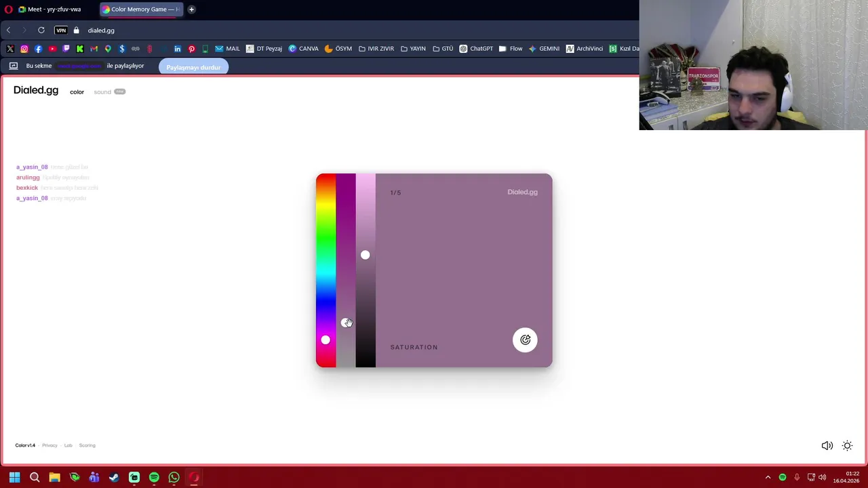Open the Windows Start menu

coord(14,478)
